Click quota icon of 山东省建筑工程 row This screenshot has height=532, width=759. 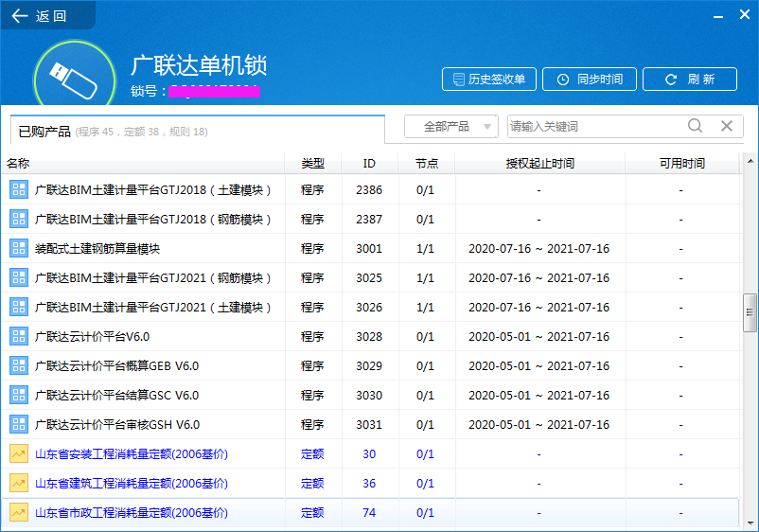click(x=19, y=483)
